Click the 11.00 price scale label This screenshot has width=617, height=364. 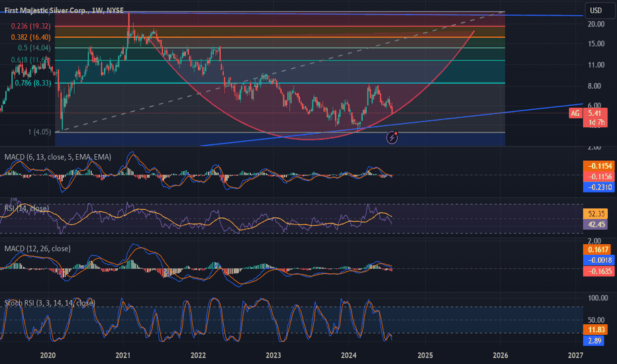(596, 65)
